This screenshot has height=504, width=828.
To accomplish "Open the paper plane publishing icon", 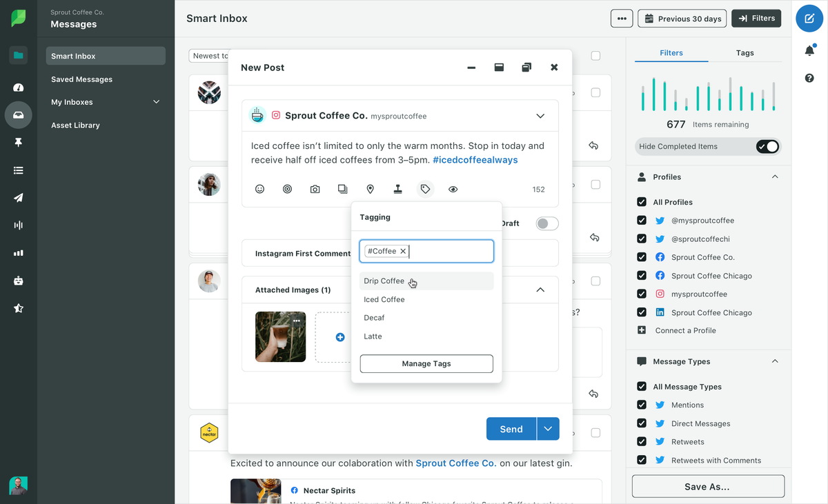I will pos(19,198).
